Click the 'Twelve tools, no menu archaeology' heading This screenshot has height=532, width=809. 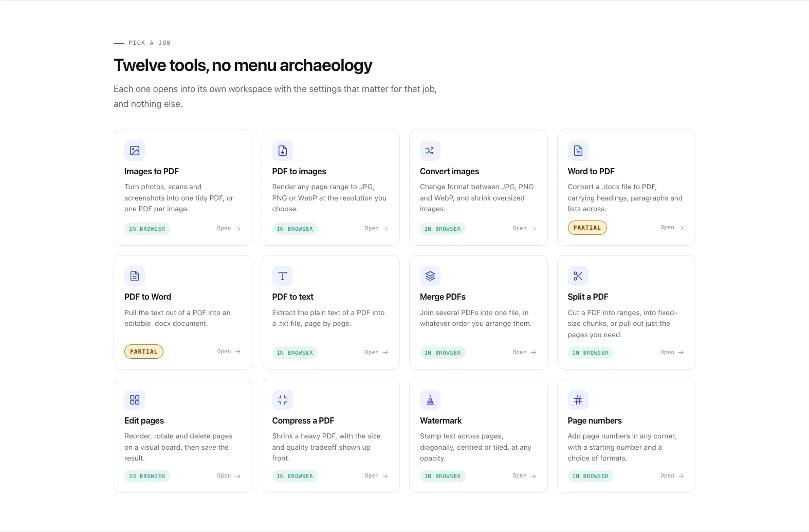click(243, 65)
